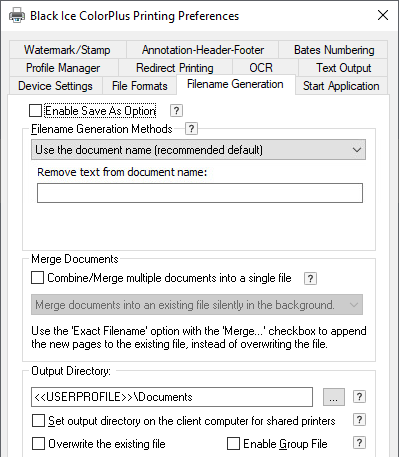399x457 pixels.
Task: Open the OCR tab
Action: coord(261,68)
